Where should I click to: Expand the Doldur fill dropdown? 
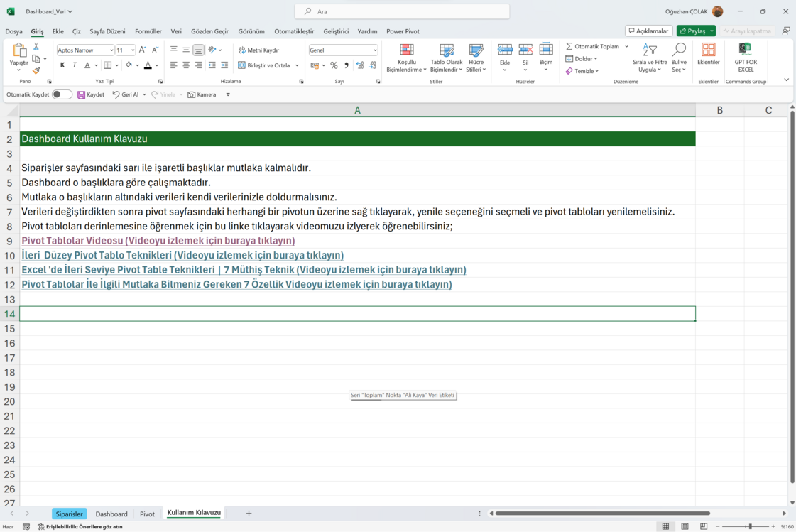coord(596,59)
